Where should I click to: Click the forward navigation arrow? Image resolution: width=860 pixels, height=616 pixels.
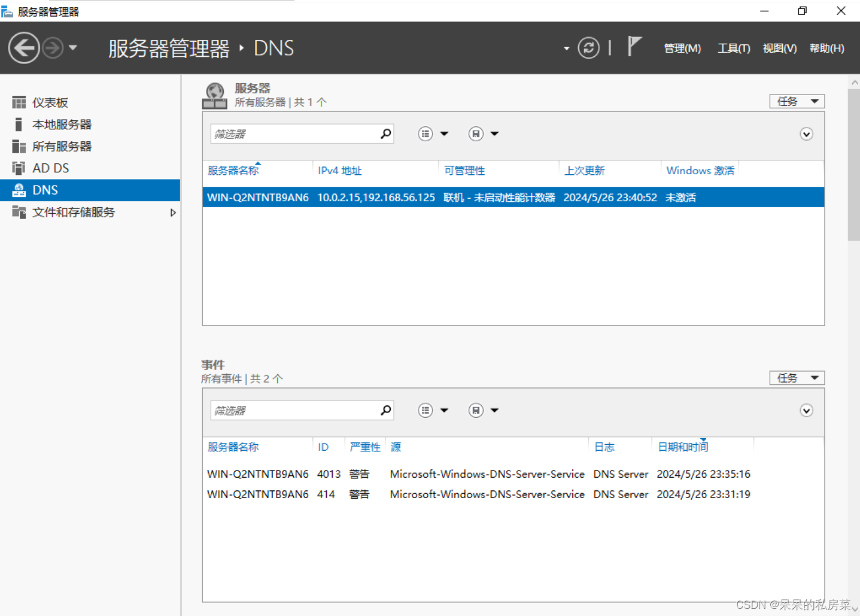click(53, 48)
